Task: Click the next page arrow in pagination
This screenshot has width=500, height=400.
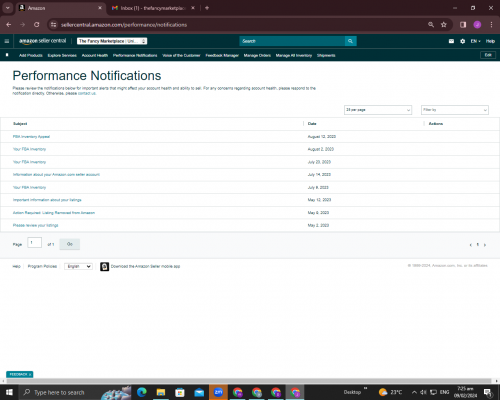Action: coord(485,245)
